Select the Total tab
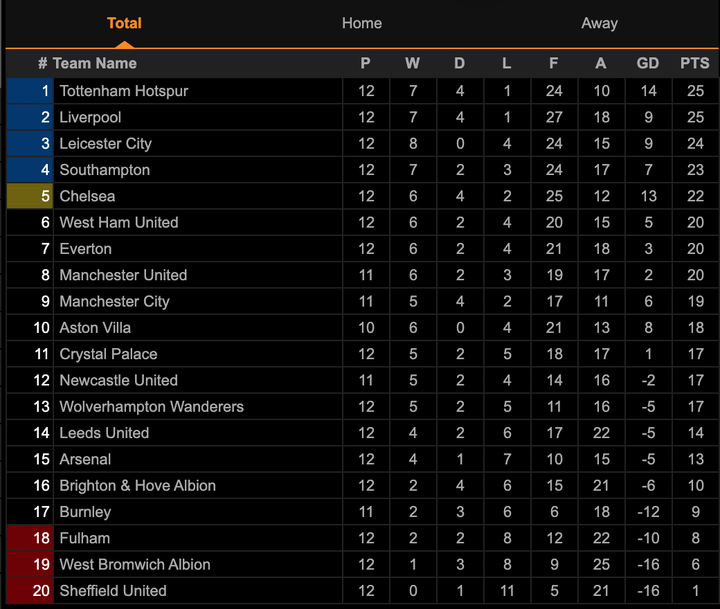The height and width of the screenshot is (609, 720). point(124,23)
